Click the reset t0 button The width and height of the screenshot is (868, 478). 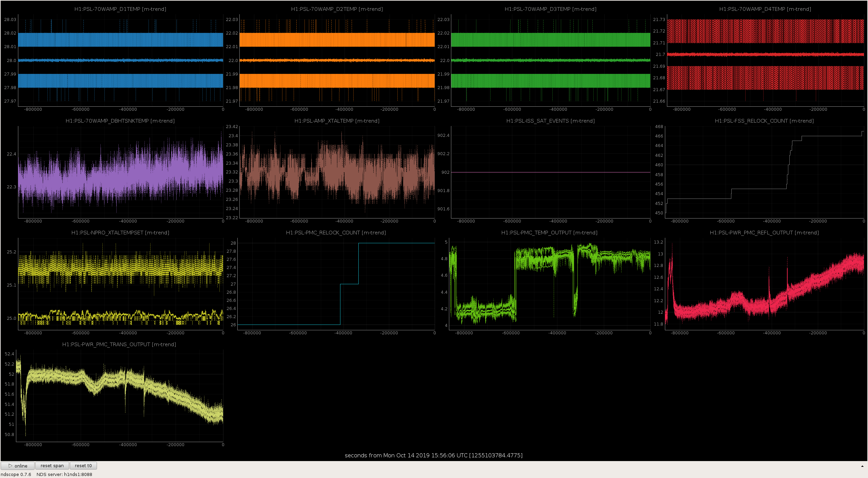point(83,465)
